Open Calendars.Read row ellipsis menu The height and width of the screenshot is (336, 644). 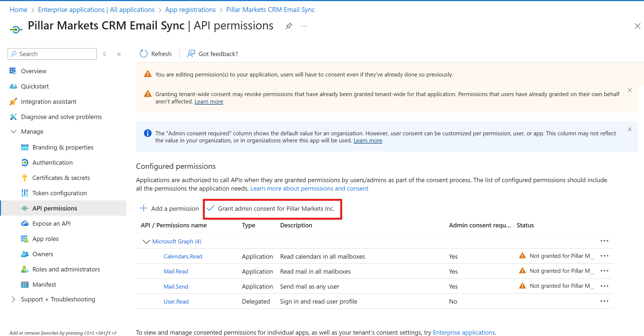pyautogui.click(x=604, y=256)
